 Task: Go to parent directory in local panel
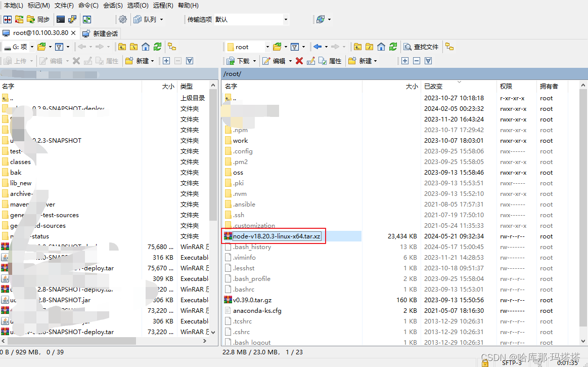tap(122, 47)
